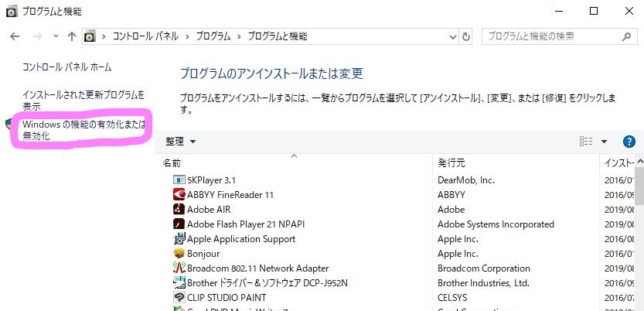Select Brother ドライバー & ソフトウェア DCP-J952N text
The height and width of the screenshot is (311, 644).
click(267, 283)
